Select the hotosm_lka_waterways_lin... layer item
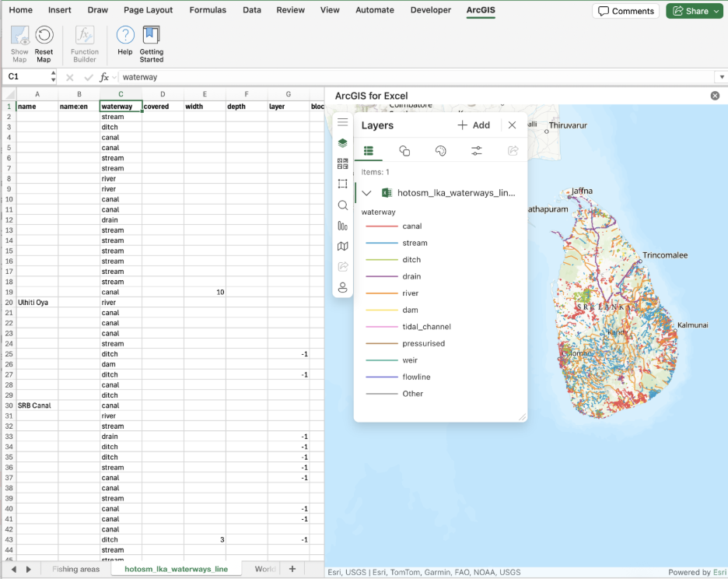Viewport: 728px width, 579px height. click(x=440, y=193)
